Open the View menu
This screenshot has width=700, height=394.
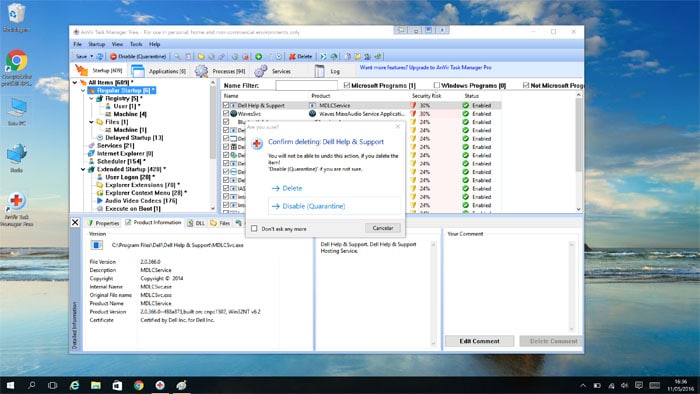click(x=117, y=44)
